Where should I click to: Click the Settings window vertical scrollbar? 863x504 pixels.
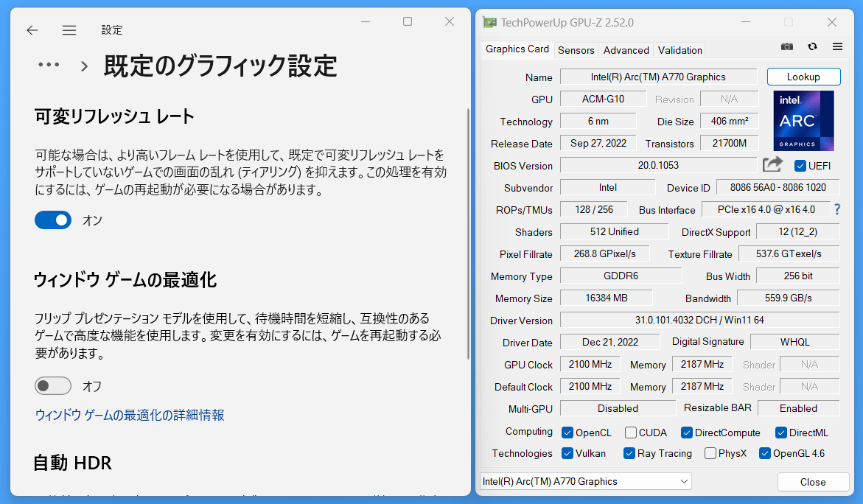pyautogui.click(x=468, y=234)
